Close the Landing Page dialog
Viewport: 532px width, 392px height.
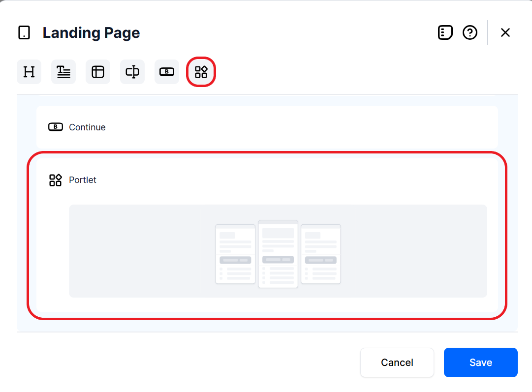(x=505, y=33)
